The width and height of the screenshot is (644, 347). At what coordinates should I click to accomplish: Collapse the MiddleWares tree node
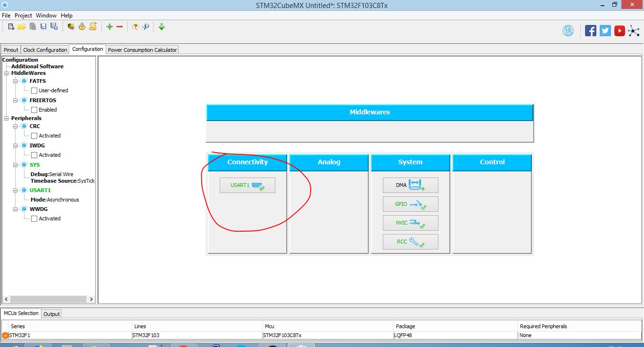click(7, 73)
